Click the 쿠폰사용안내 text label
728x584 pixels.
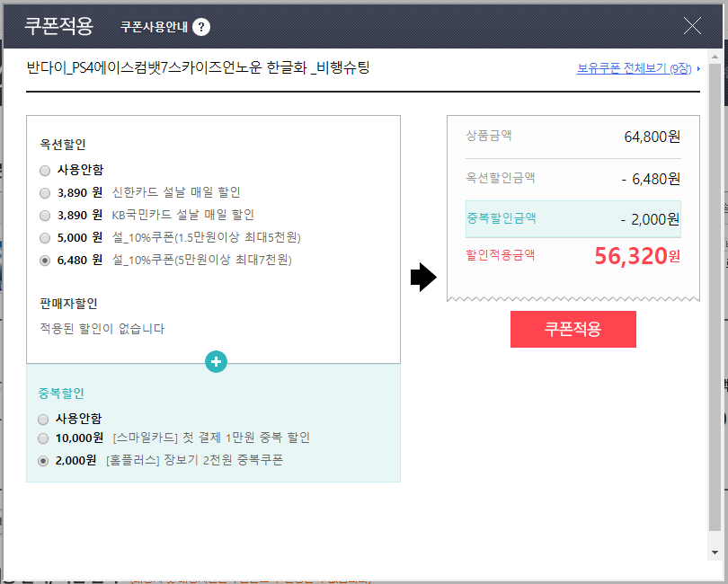pyautogui.click(x=154, y=27)
